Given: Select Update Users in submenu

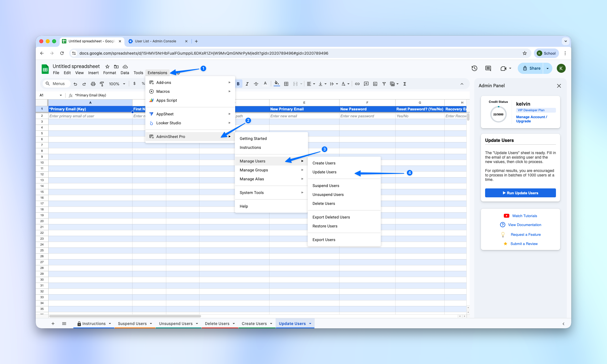Looking at the screenshot, I should pos(324,172).
